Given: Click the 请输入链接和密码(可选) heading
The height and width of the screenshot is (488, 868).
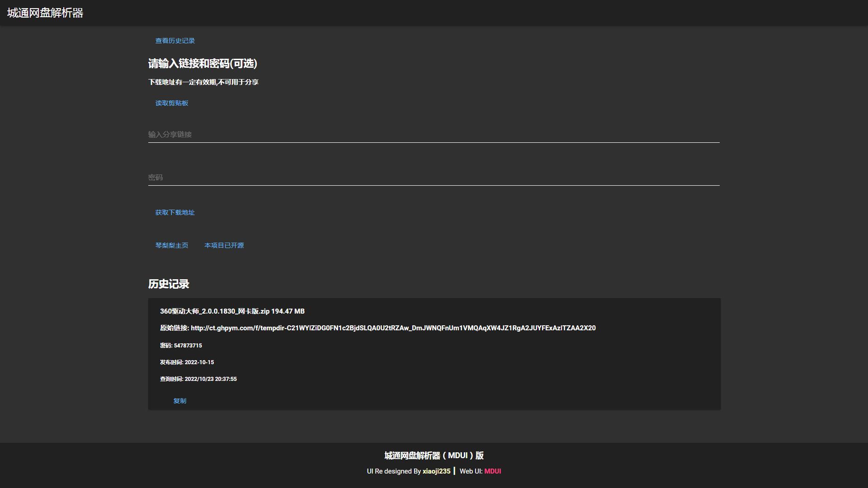Looking at the screenshot, I should tap(203, 64).
